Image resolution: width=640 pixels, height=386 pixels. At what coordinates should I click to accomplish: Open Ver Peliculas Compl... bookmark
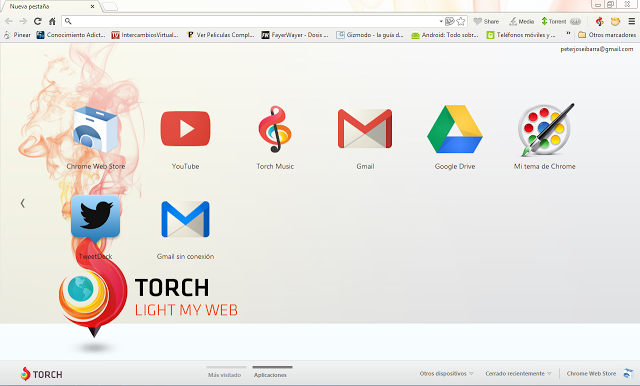click(220, 35)
